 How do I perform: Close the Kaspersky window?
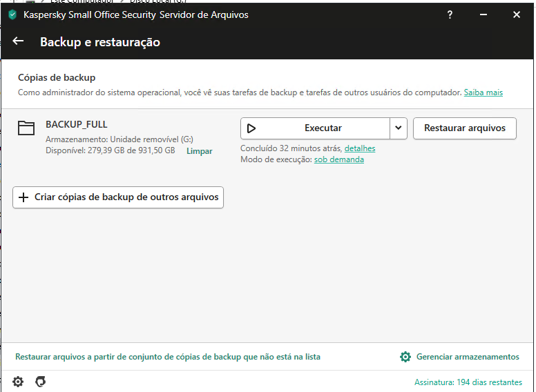coord(517,14)
